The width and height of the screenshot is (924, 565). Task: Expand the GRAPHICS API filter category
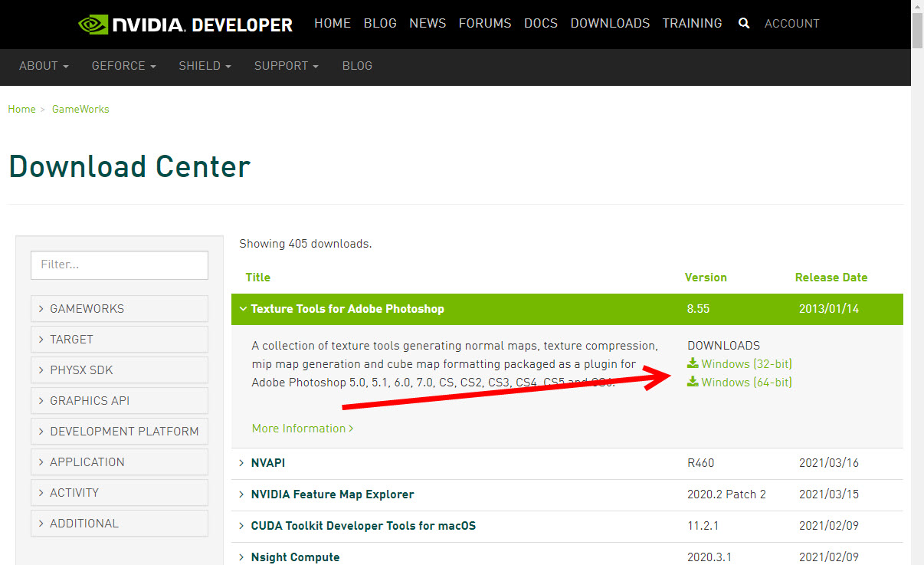[x=120, y=400]
